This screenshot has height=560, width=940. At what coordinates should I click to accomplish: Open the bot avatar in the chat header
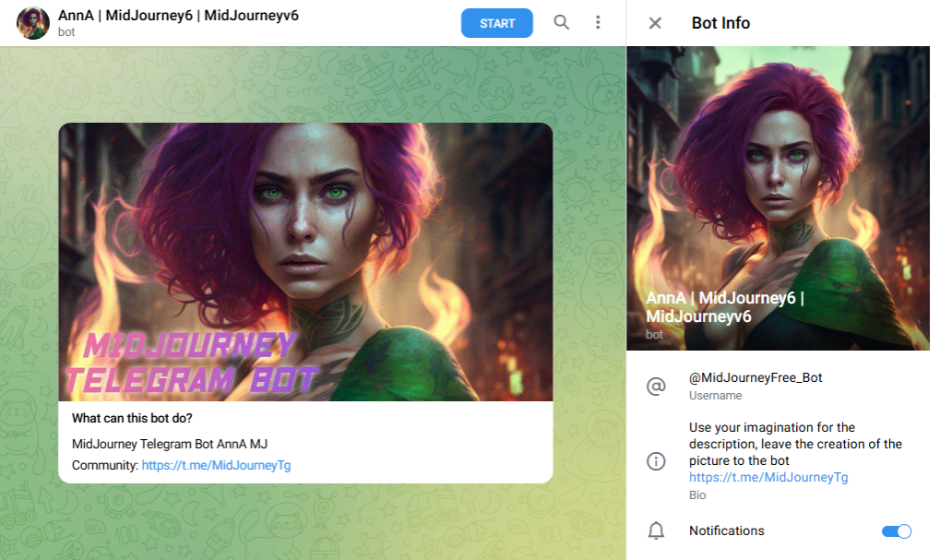click(33, 23)
